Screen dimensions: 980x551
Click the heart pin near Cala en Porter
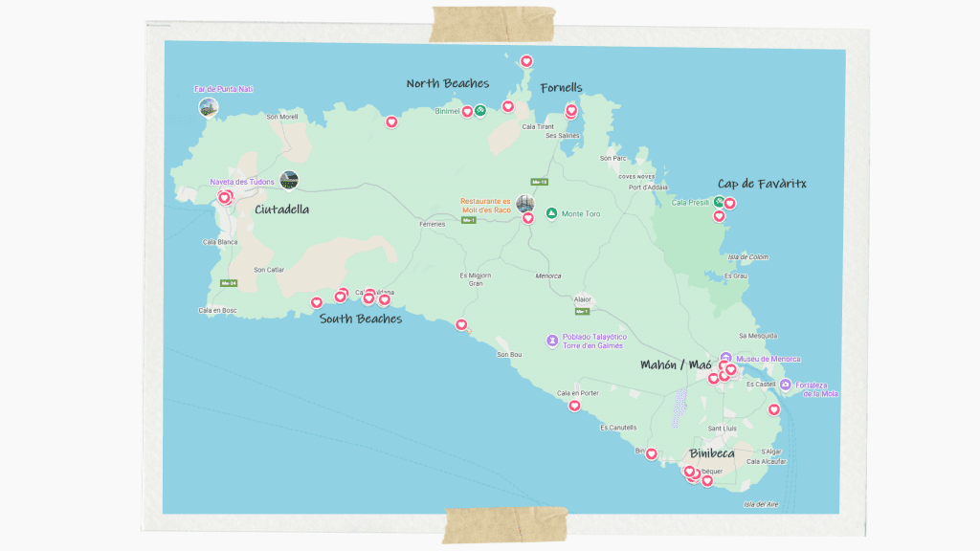[575, 407]
